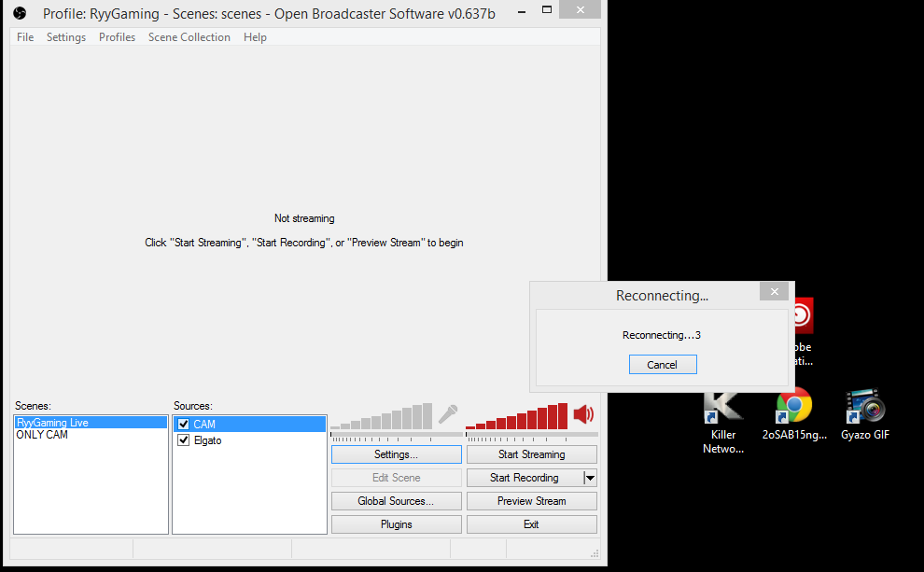This screenshot has width=924, height=572.
Task: Open the Start Recording dropdown arrow
Action: [590, 478]
